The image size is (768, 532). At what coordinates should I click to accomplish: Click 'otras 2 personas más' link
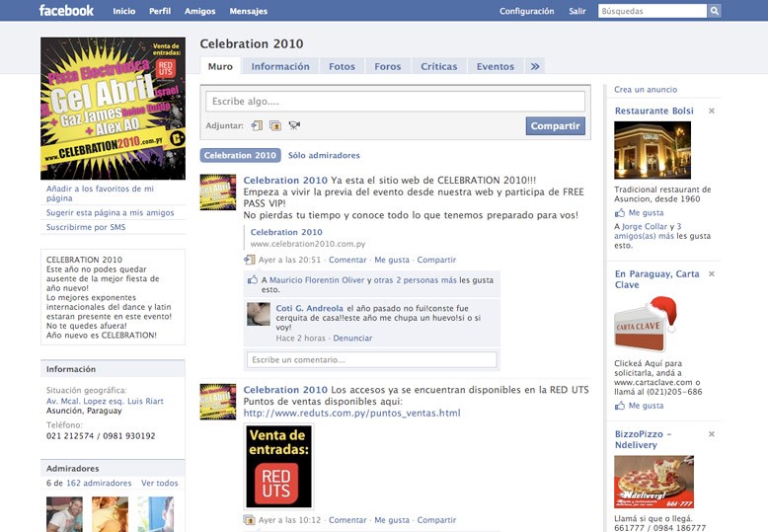[416, 280]
